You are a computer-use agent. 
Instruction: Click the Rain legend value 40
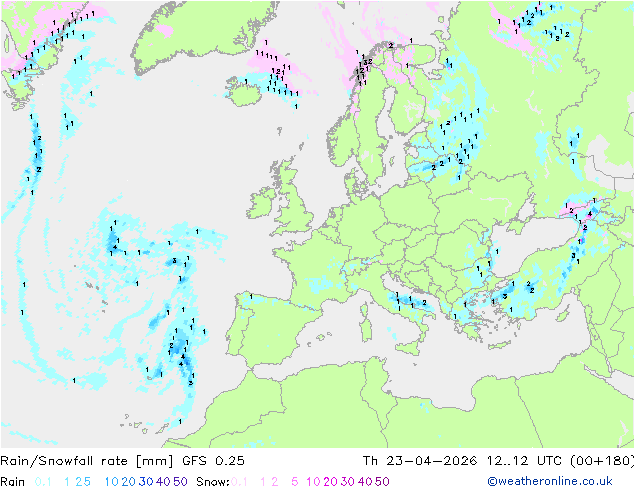tap(163, 482)
